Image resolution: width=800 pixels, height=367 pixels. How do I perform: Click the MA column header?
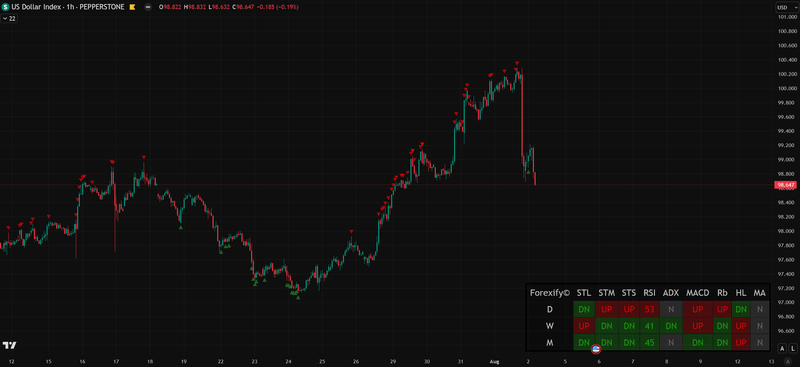pyautogui.click(x=759, y=293)
